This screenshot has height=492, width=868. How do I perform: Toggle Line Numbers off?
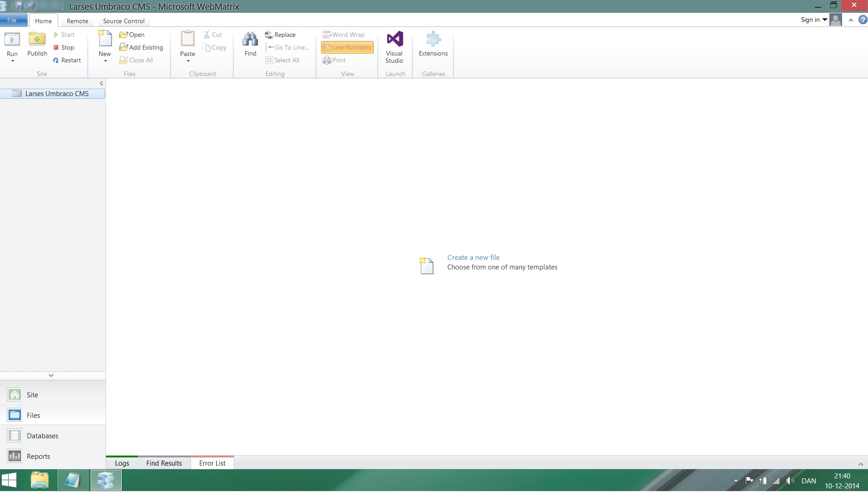coord(347,47)
